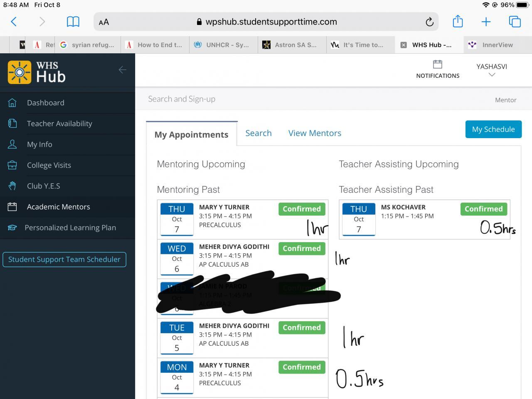Open reader options AA button
Image resolution: width=532 pixels, height=399 pixels.
[x=104, y=22]
